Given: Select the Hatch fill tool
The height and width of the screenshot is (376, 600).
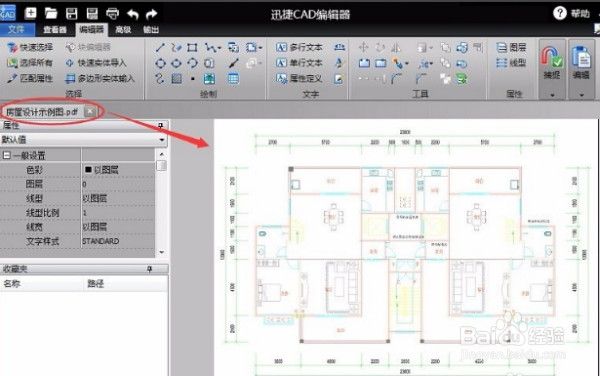Looking at the screenshot, I should [176, 79].
